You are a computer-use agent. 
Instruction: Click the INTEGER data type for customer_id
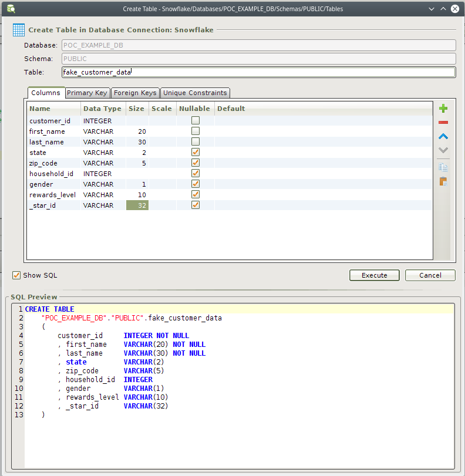pos(103,121)
